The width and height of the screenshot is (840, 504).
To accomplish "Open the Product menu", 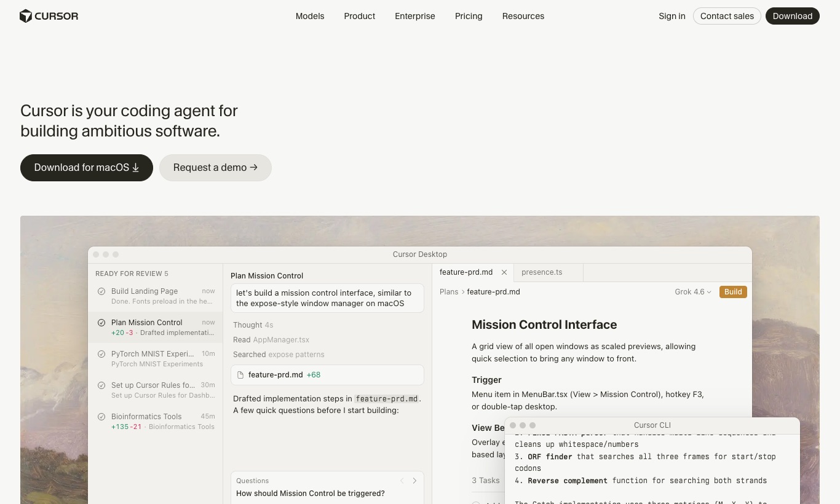I will click(360, 16).
